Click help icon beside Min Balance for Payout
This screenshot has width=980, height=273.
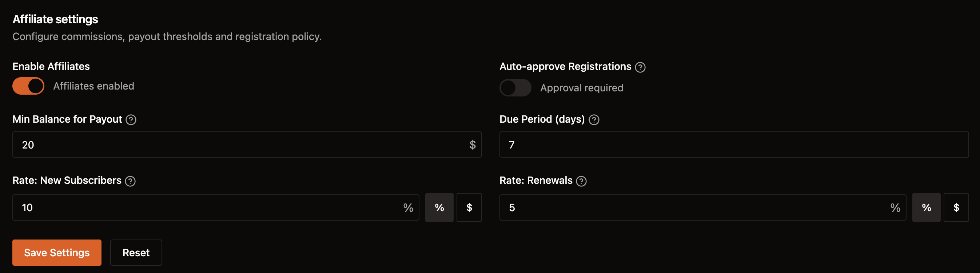point(131,119)
